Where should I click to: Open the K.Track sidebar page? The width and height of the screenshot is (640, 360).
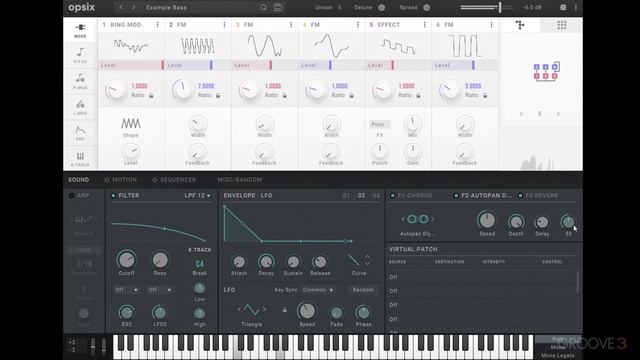coord(80,159)
